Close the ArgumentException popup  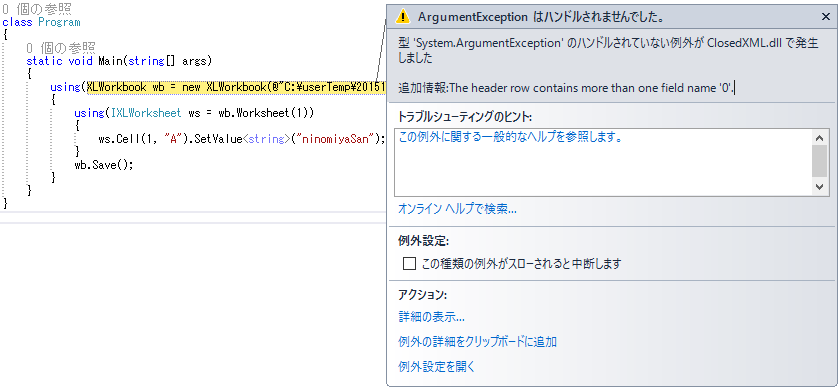click(826, 17)
